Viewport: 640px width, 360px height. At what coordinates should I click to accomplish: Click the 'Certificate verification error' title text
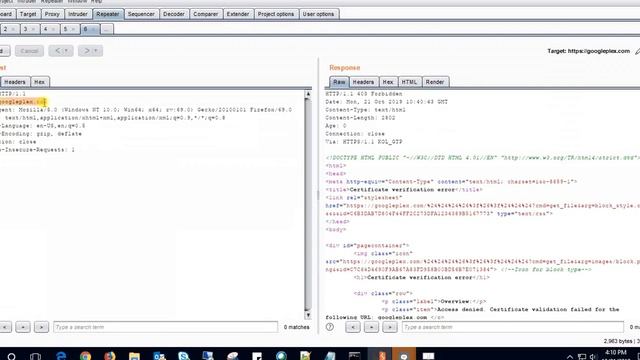(x=402, y=190)
